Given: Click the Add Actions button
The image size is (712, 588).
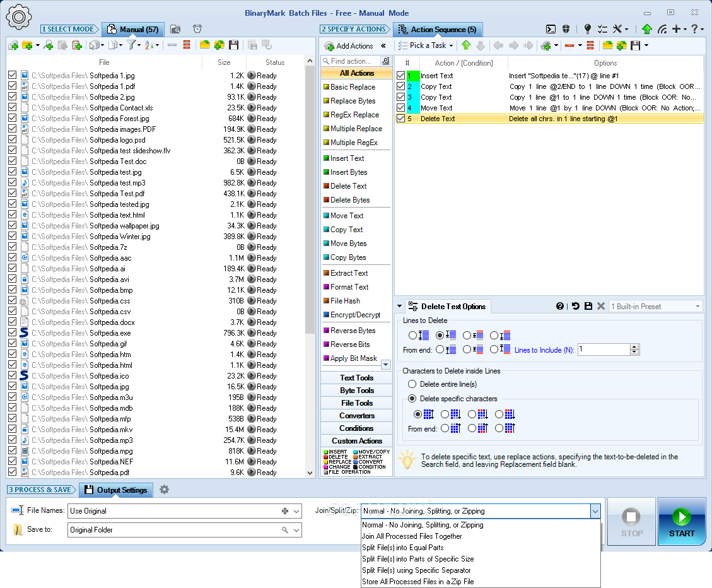Looking at the screenshot, I should pos(349,46).
